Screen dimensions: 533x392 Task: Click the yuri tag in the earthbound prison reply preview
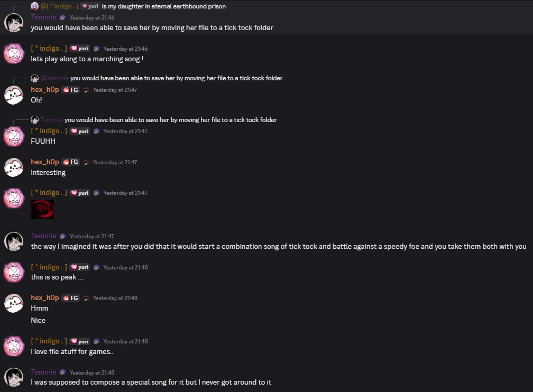coord(90,6)
